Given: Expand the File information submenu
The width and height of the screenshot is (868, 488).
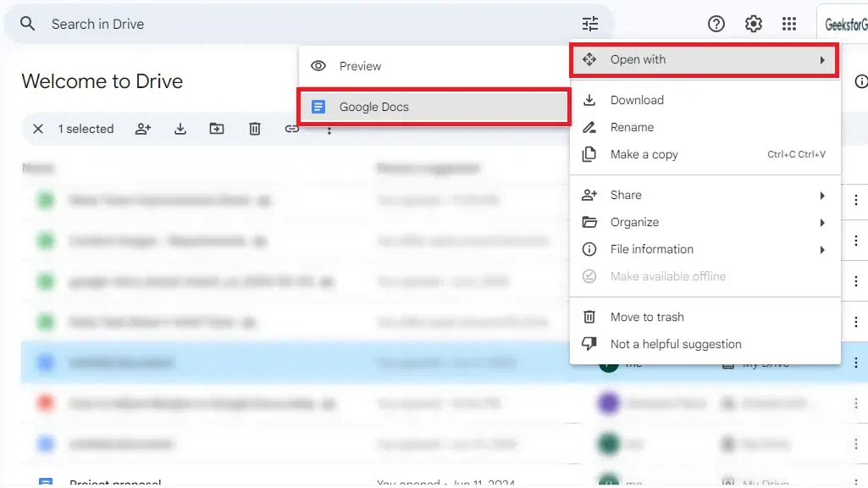Looking at the screenshot, I should click(x=705, y=249).
